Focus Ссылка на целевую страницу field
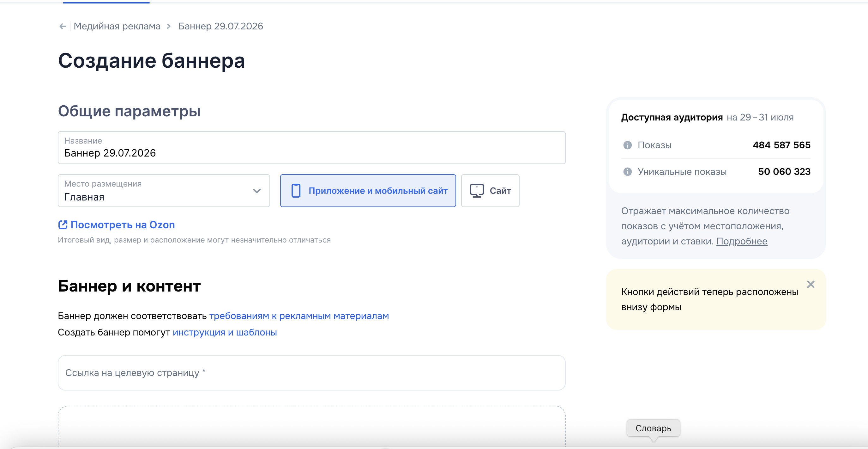 point(312,373)
